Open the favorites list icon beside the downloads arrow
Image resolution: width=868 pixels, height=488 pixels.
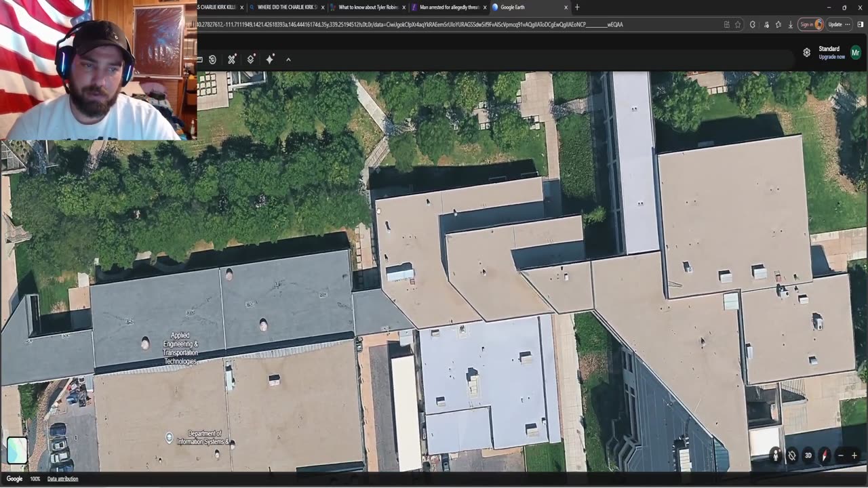tap(778, 24)
